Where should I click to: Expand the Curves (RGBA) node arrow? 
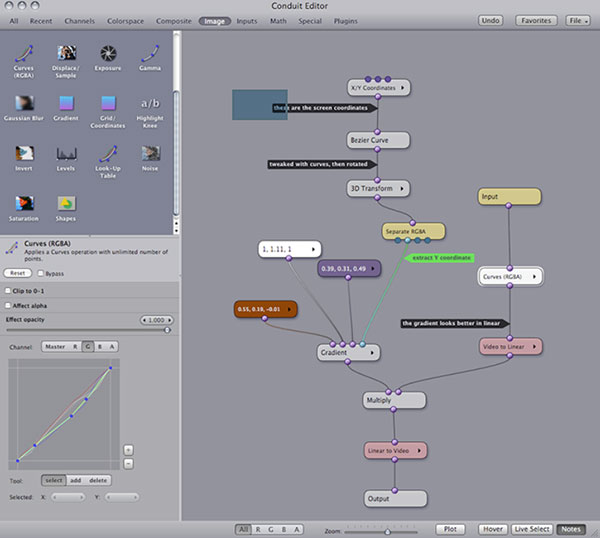534,277
